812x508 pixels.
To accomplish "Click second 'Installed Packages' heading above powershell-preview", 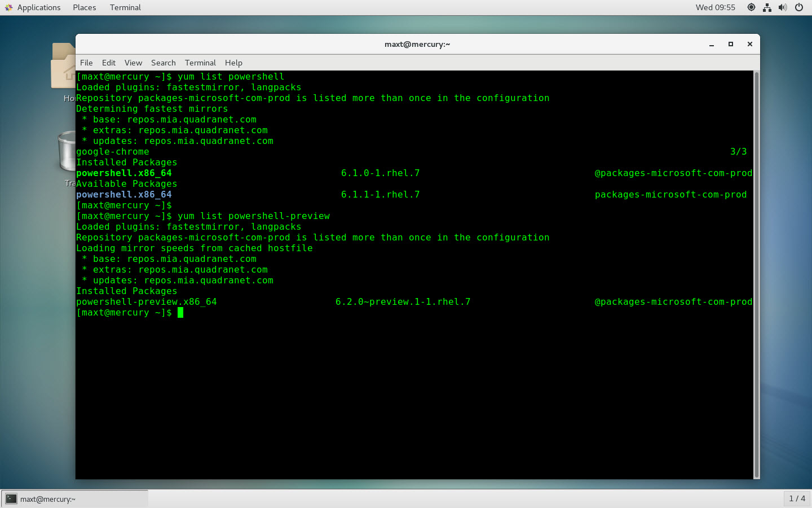I will pyautogui.click(x=127, y=291).
